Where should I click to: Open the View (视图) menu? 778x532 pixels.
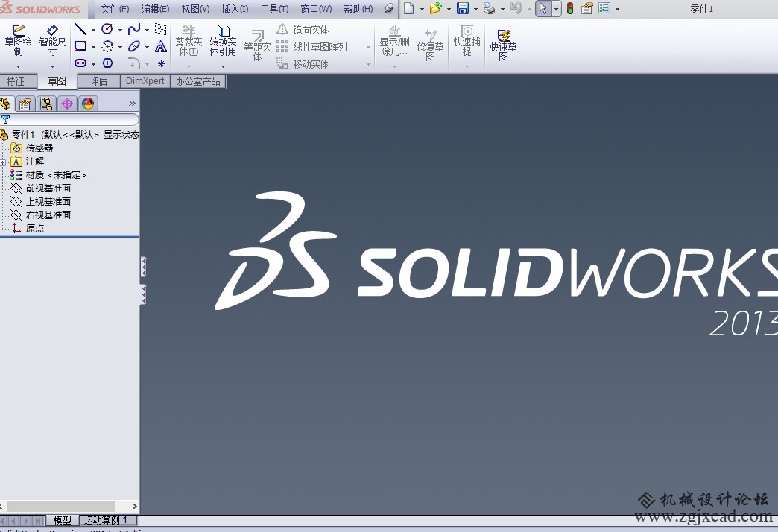click(195, 9)
